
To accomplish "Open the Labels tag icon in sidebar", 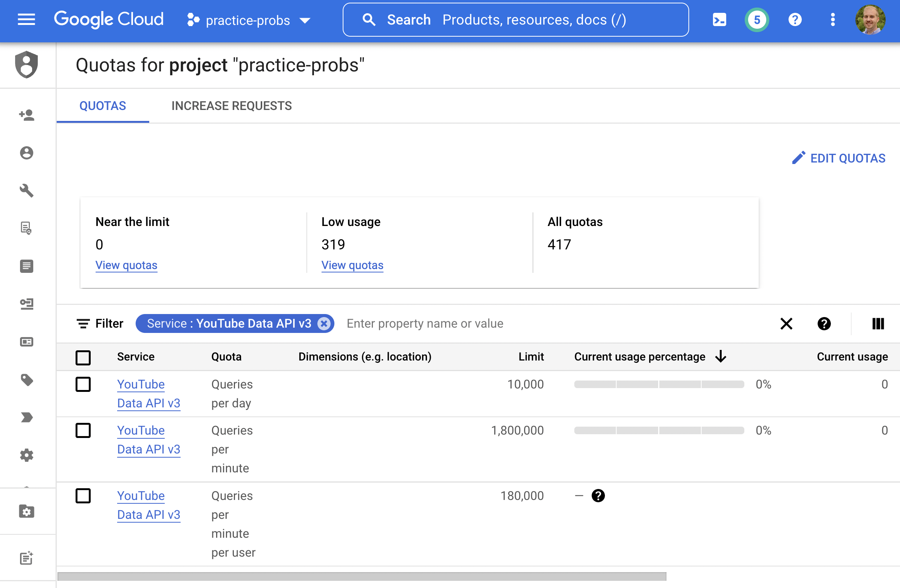I will (x=27, y=380).
